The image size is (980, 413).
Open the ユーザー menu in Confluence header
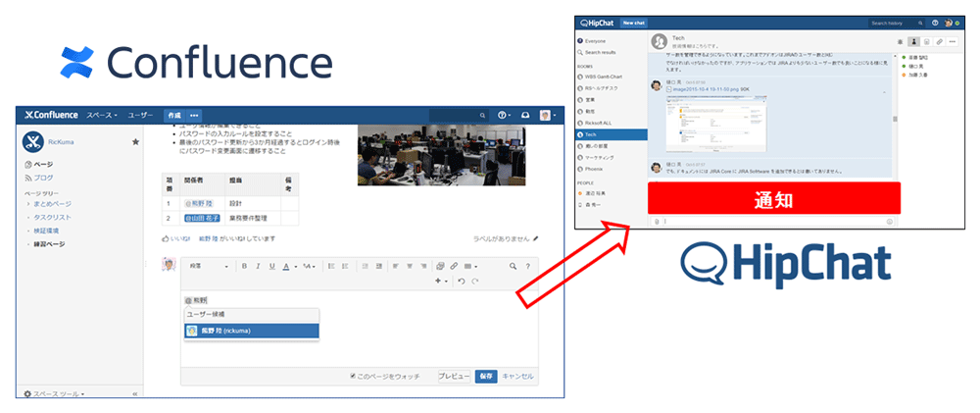[140, 115]
